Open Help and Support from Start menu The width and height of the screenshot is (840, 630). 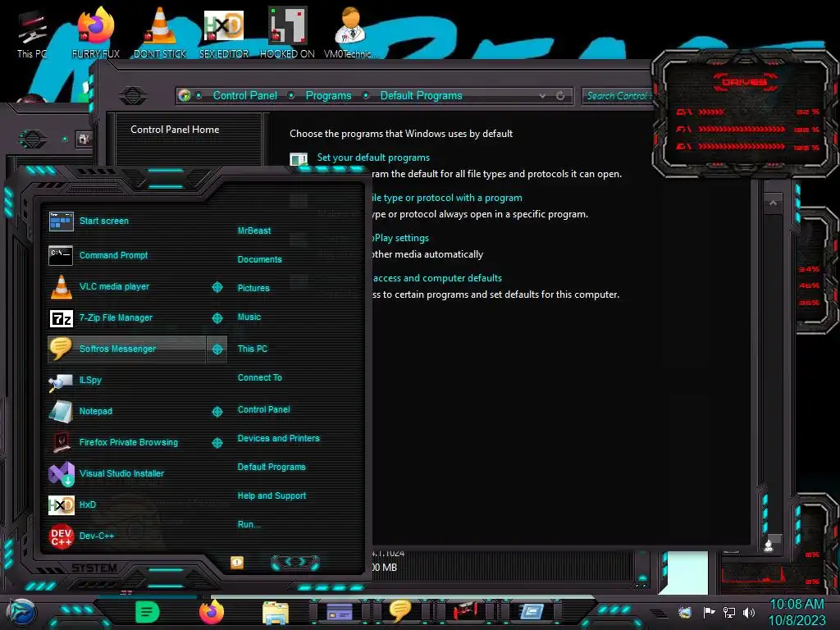point(272,496)
